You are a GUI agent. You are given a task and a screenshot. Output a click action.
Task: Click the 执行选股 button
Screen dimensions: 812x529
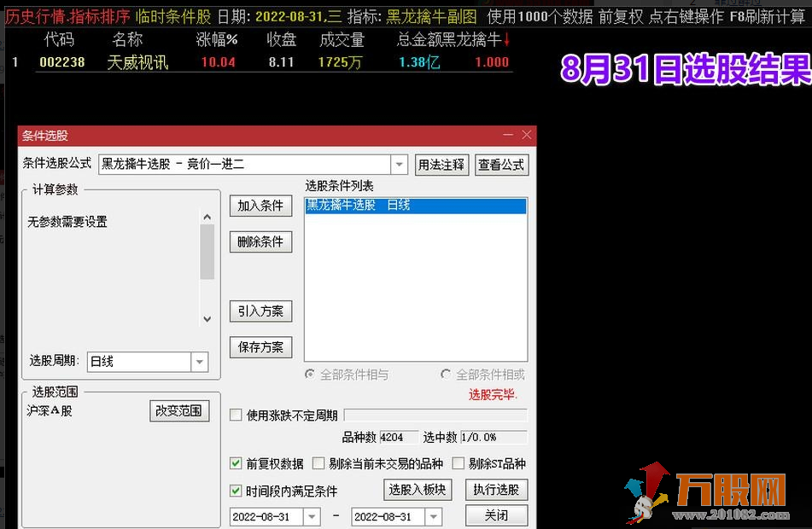496,489
